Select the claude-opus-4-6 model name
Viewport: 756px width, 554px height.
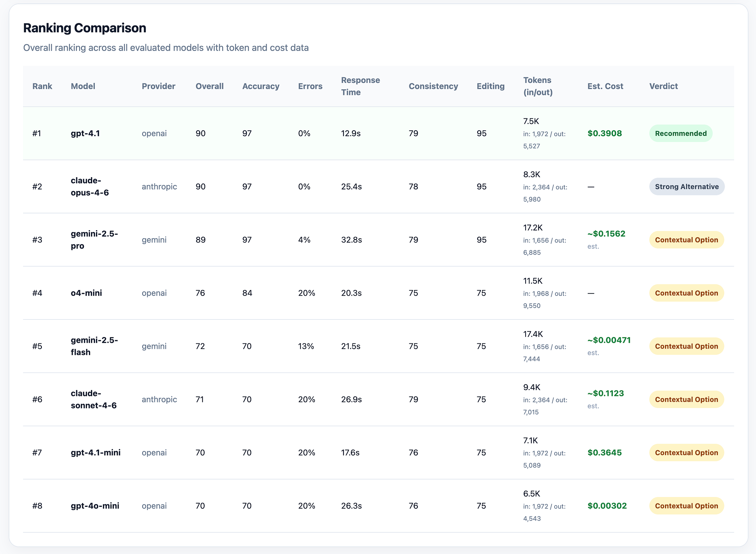coord(90,187)
